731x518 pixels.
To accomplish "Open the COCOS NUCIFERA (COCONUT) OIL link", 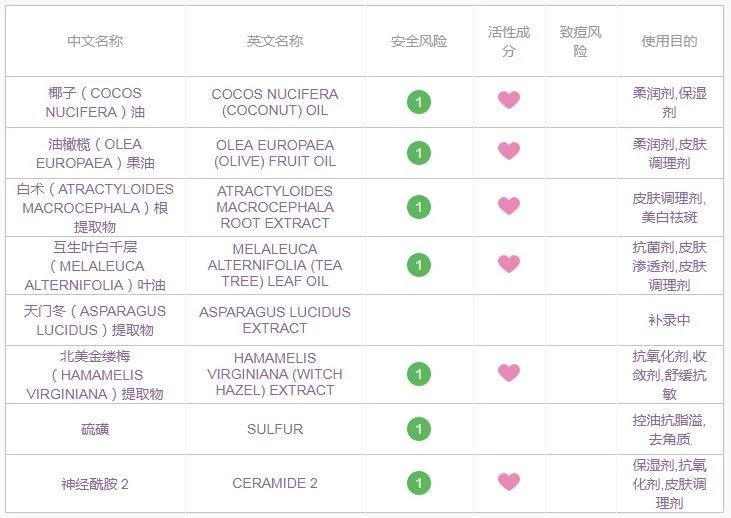I will 275,102.
